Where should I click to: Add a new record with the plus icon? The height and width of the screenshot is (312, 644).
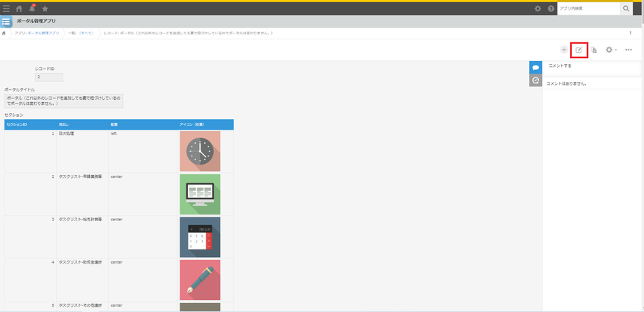click(x=564, y=50)
